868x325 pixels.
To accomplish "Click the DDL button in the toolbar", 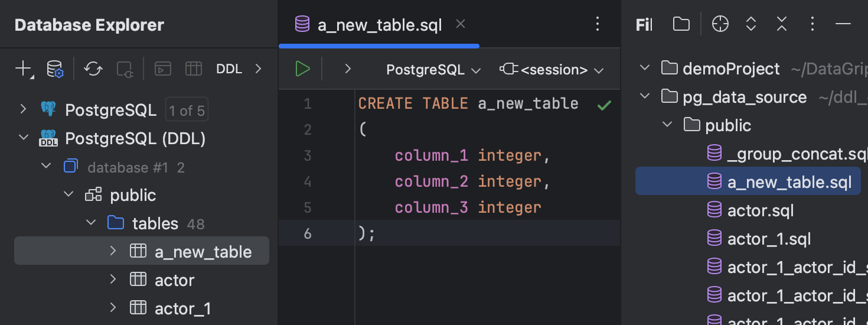I will click(229, 69).
